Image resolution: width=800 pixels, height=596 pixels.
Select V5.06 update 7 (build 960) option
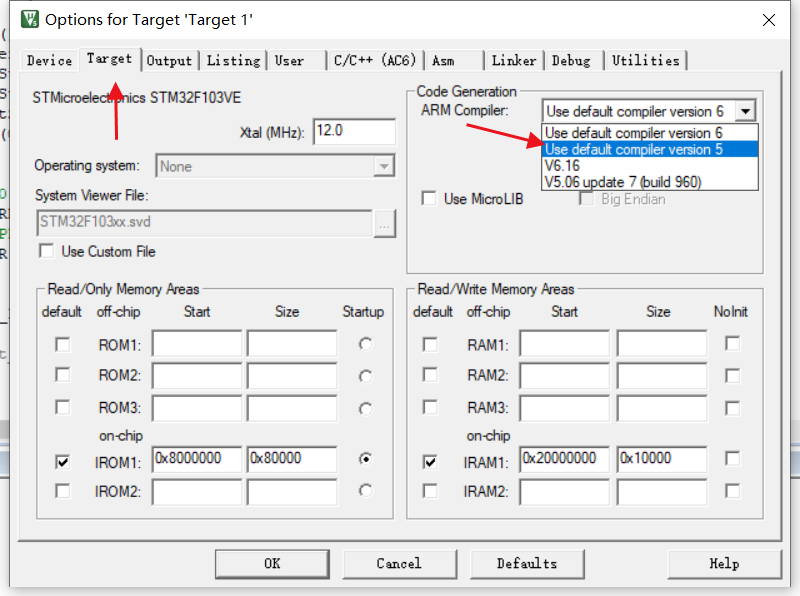(x=649, y=182)
